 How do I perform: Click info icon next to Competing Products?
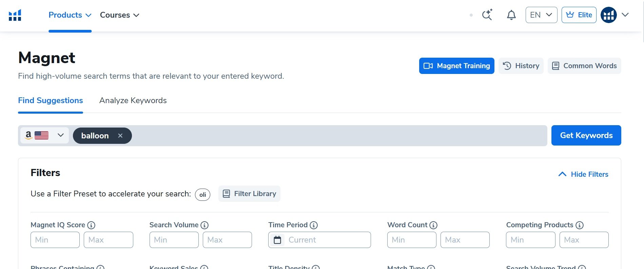(580, 225)
